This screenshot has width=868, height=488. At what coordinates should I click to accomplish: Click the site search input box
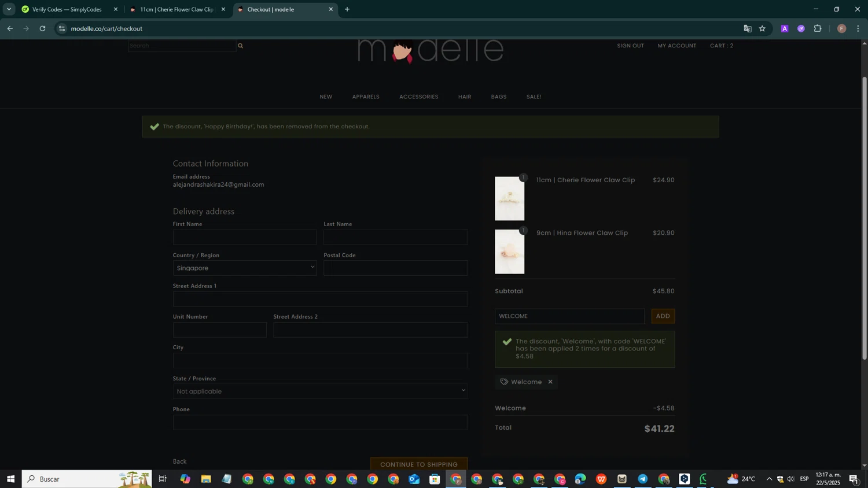coord(182,46)
